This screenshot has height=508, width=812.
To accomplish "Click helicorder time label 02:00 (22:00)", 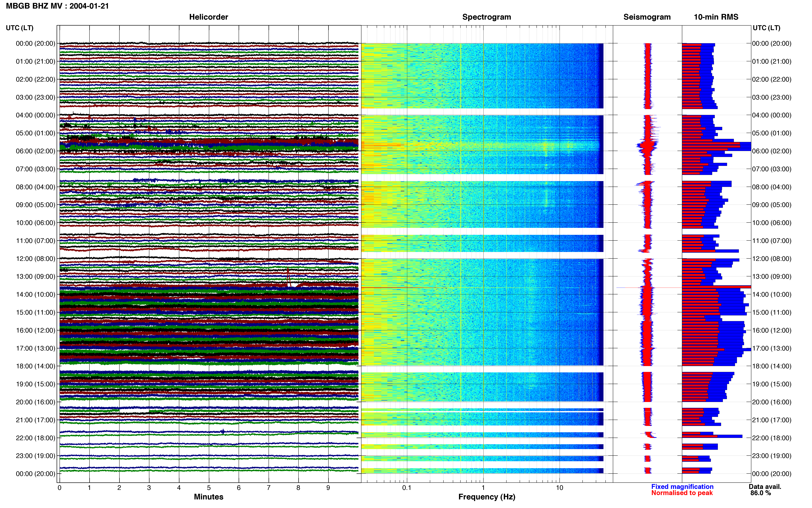I will click(x=36, y=79).
